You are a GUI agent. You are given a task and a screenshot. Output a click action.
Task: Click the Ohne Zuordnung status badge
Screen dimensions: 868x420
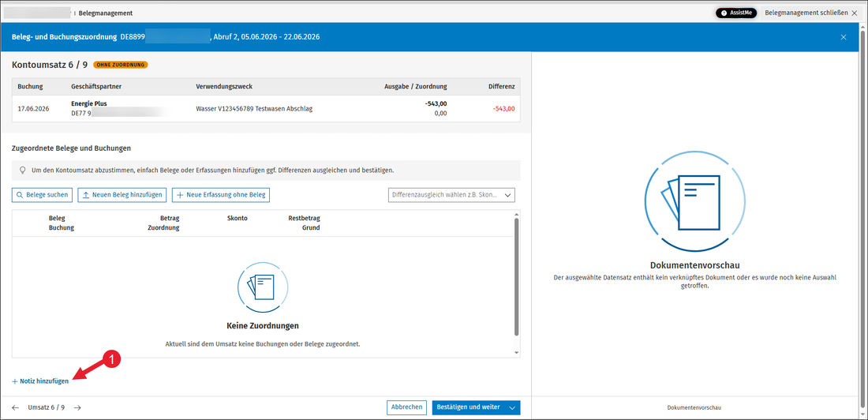tap(120, 65)
